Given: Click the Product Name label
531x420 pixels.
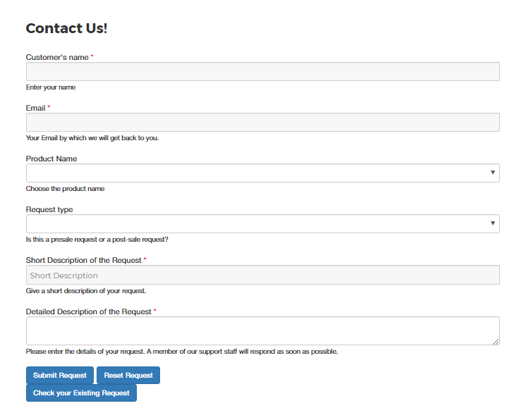Looking at the screenshot, I should tap(51, 159).
